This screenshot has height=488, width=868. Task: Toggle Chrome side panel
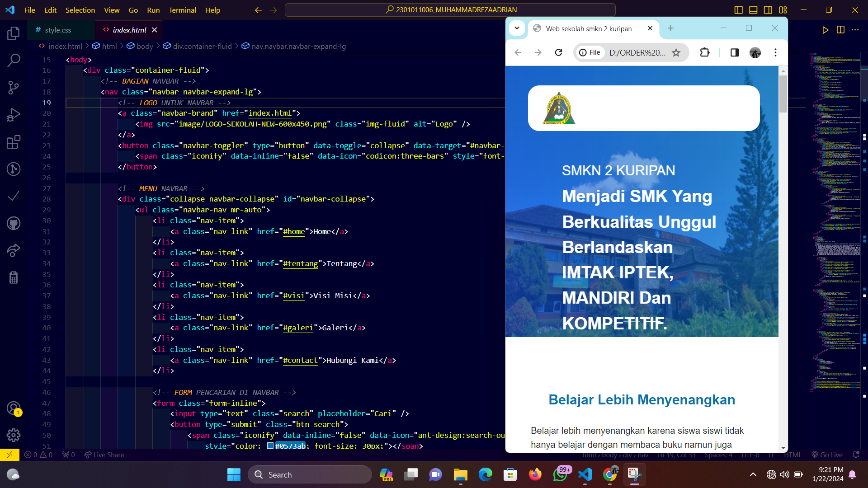tap(735, 53)
